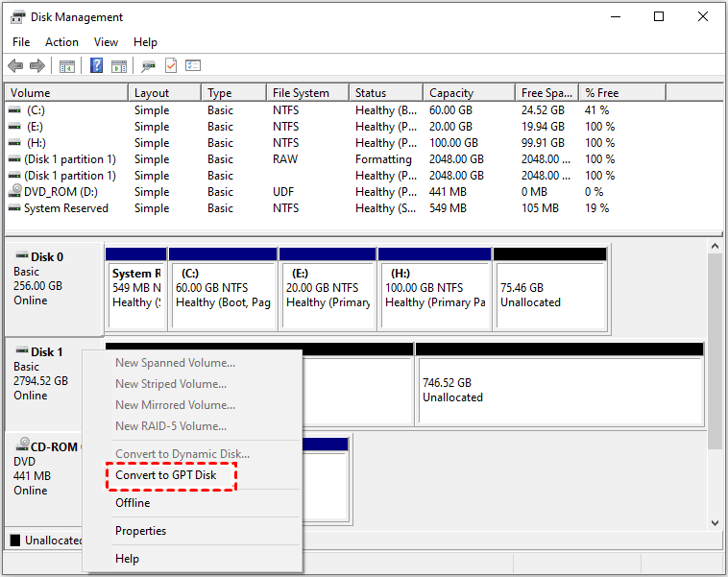Open Help via blue question mark icon

96,66
